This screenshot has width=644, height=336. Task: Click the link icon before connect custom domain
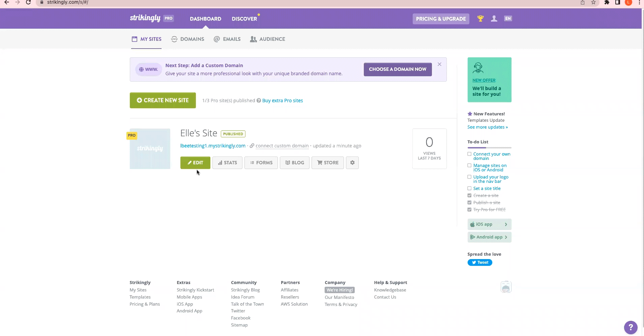coord(252,146)
